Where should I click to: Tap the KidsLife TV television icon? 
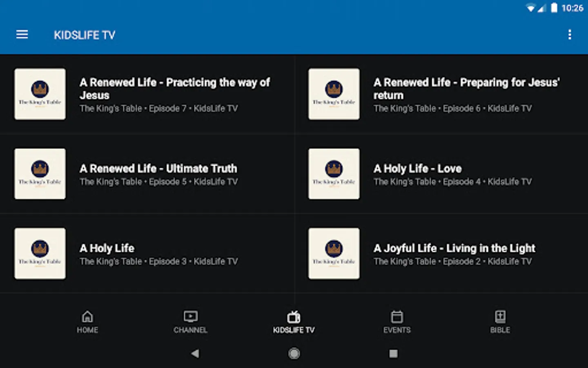pyautogui.click(x=294, y=316)
